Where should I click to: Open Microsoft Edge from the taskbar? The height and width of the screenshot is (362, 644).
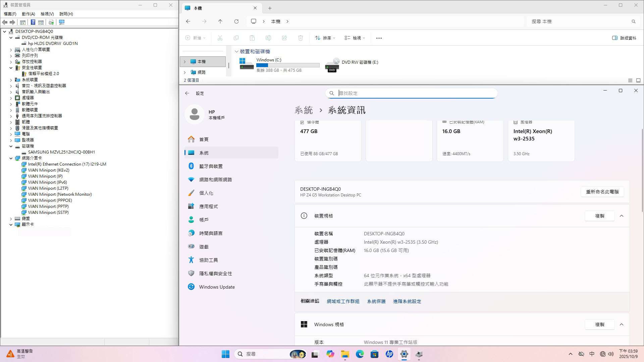coord(360,354)
